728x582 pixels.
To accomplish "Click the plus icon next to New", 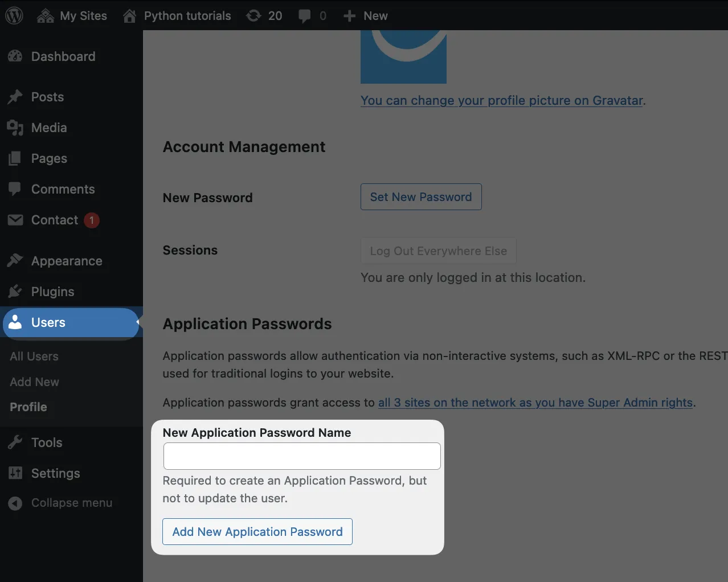I will [x=349, y=16].
